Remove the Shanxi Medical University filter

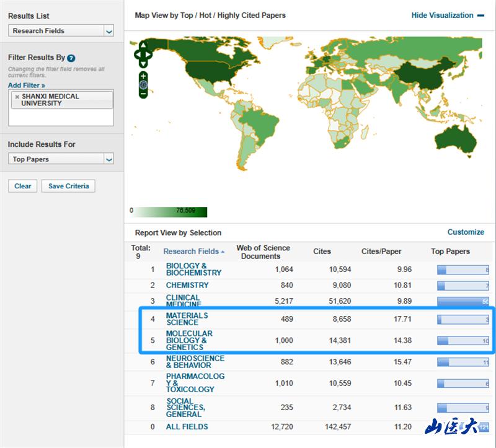tap(17, 97)
